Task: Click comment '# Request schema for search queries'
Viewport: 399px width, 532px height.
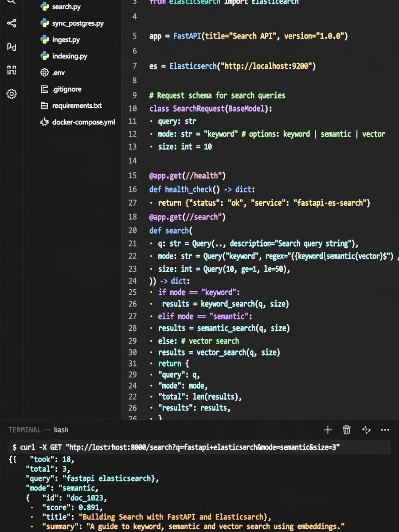Action: click(217, 95)
